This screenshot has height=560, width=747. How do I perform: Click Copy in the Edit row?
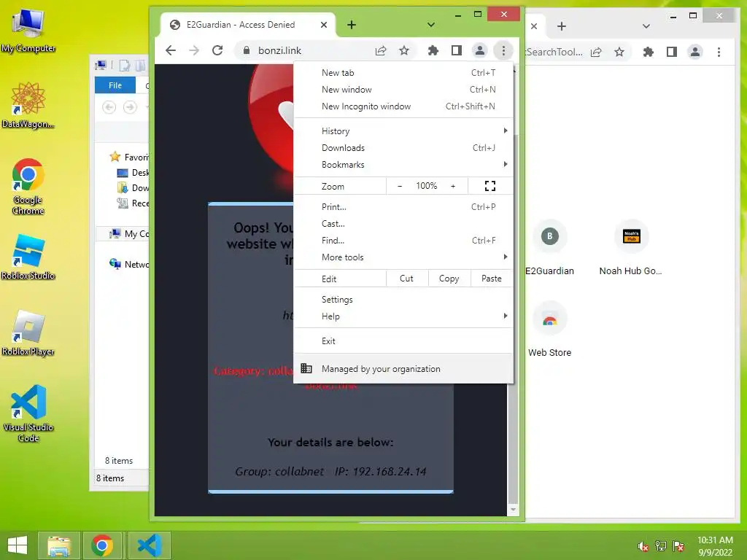pos(449,279)
